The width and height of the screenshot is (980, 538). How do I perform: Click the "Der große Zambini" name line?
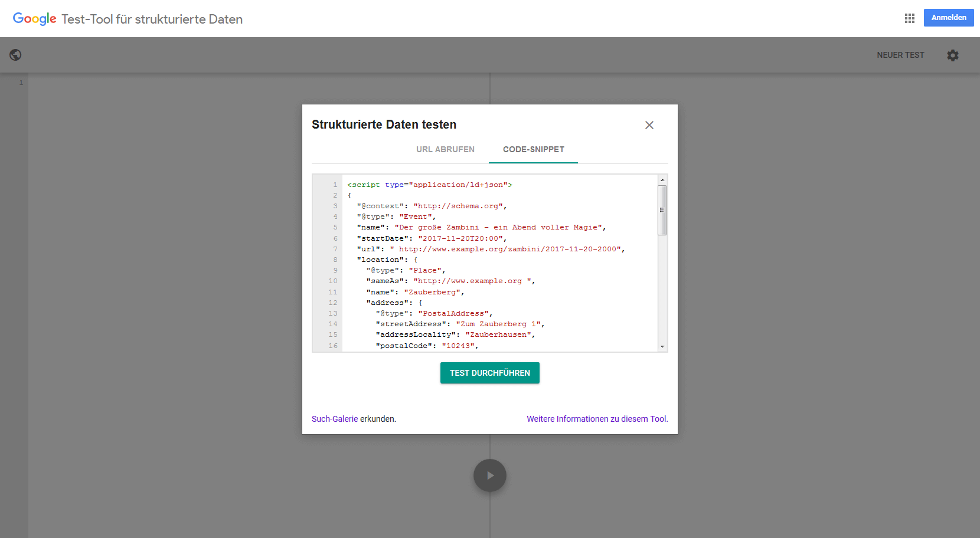pos(481,227)
